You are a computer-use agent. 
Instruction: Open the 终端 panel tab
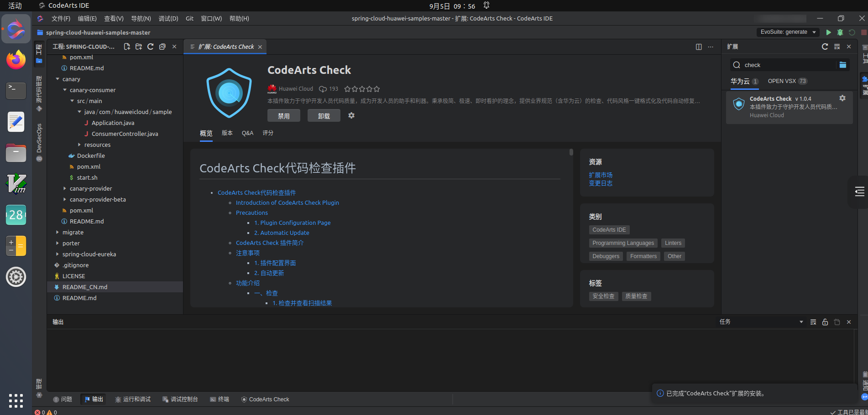(220, 399)
